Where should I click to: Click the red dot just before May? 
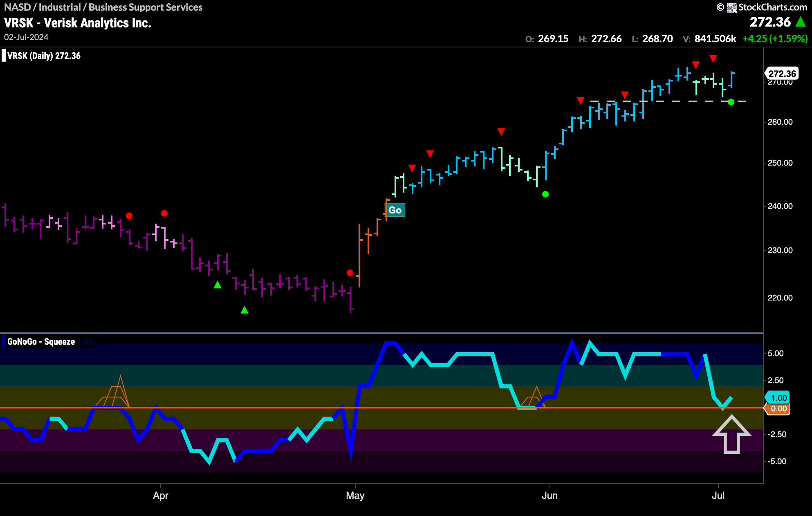pos(350,273)
